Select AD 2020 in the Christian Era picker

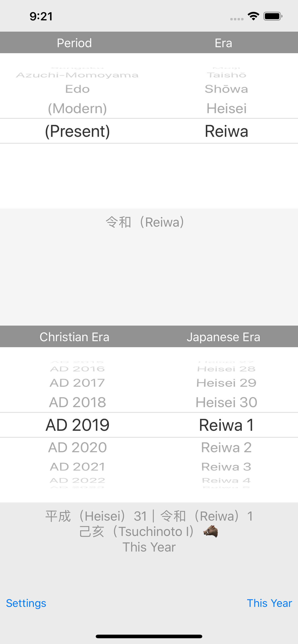pos(77,447)
